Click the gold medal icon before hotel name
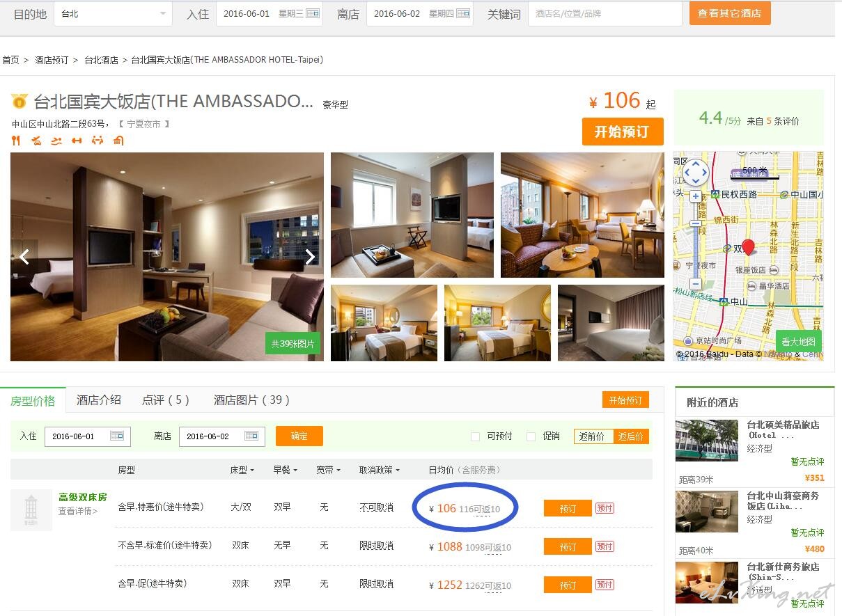Image resolution: width=842 pixels, height=616 pixels. coord(19,102)
